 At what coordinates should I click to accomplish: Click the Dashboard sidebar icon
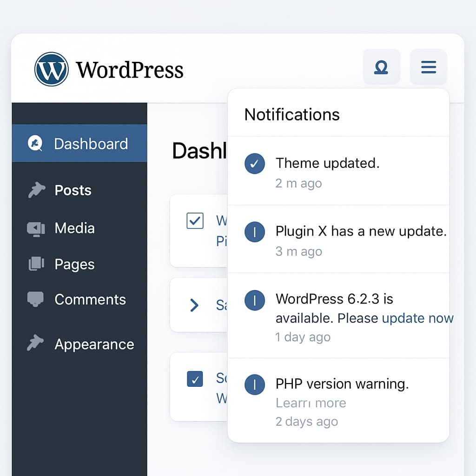[35, 143]
